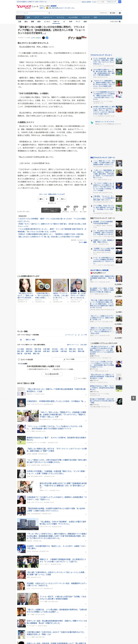Open the エキスパート navigation tab
Viewport: 138px width, 644px height.
[48, 17]
